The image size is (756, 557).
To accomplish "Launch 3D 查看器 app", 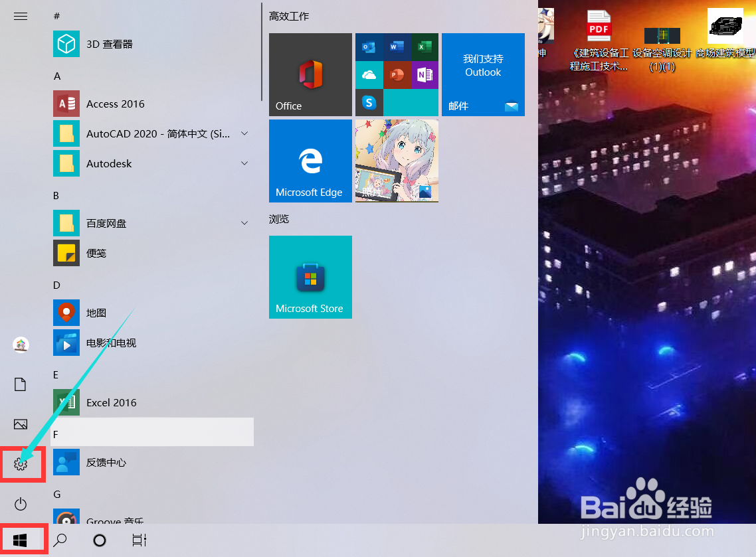I will click(x=152, y=44).
